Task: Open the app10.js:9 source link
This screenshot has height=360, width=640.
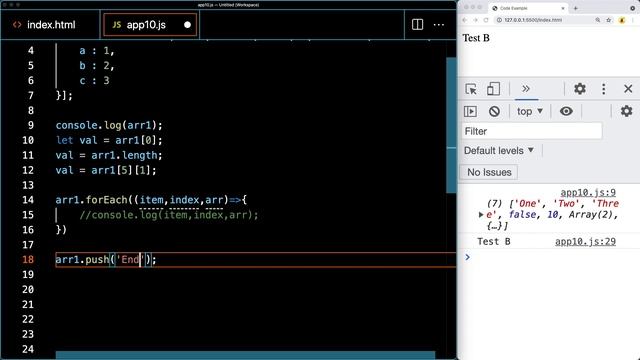Action: (x=588, y=192)
